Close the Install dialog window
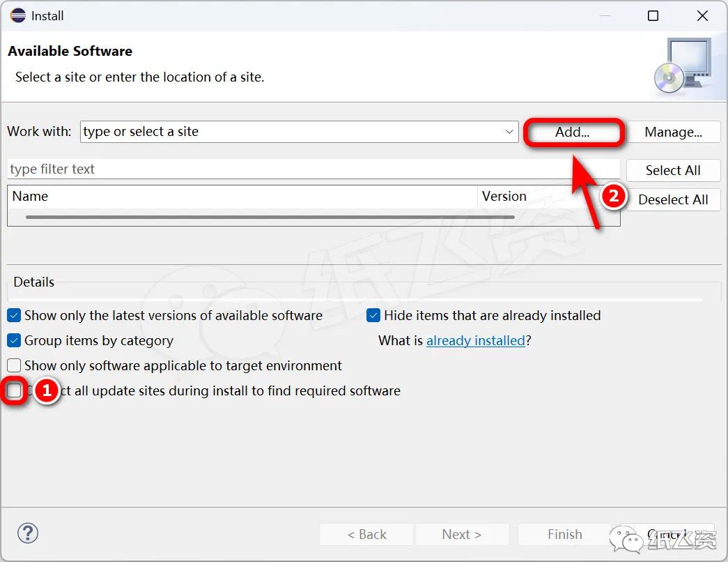 click(702, 15)
